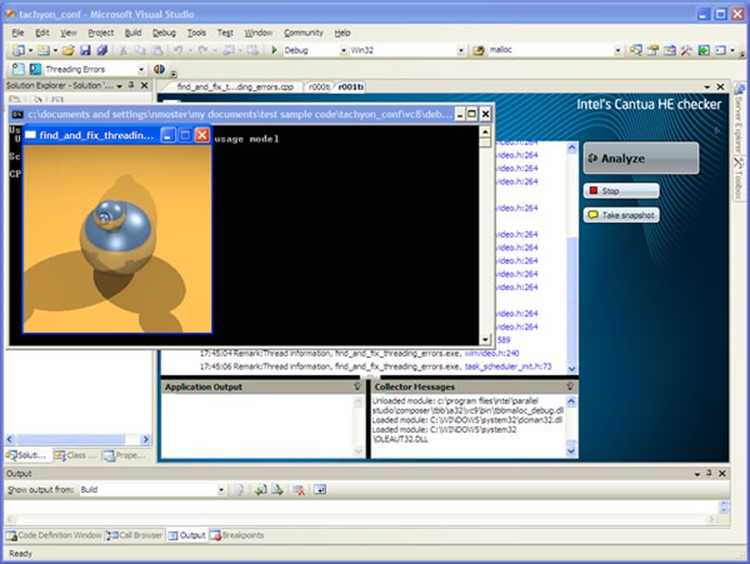750x564 pixels.
Task: Open the Debug solution configuration dropdown
Action: pos(343,50)
